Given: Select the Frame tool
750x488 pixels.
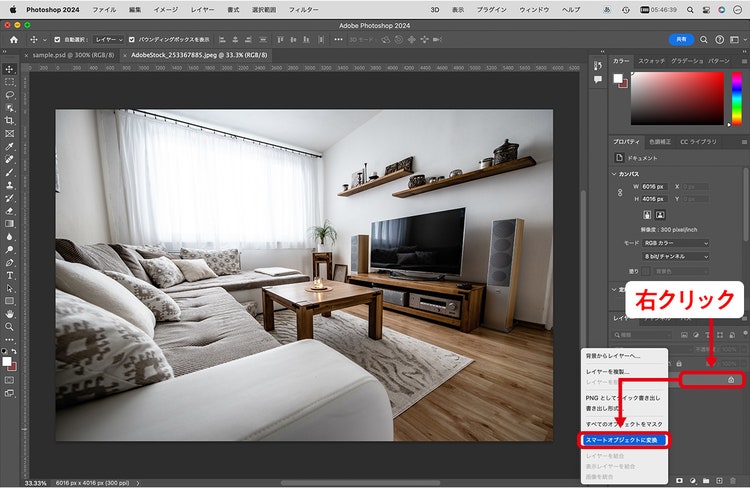Looking at the screenshot, I should [9, 134].
